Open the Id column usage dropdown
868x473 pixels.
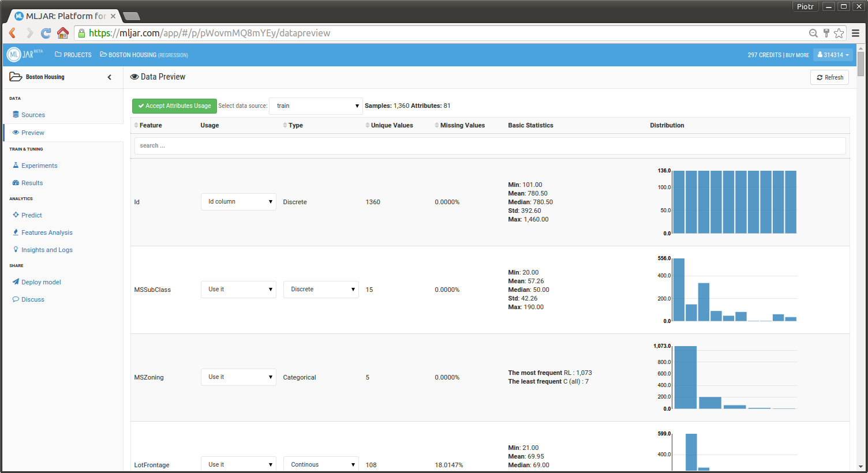click(x=238, y=202)
